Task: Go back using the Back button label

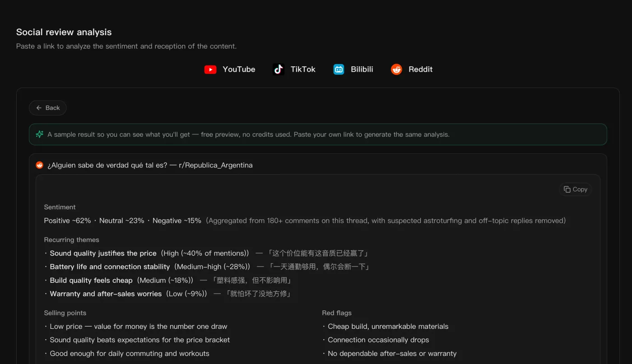Action: (x=53, y=108)
